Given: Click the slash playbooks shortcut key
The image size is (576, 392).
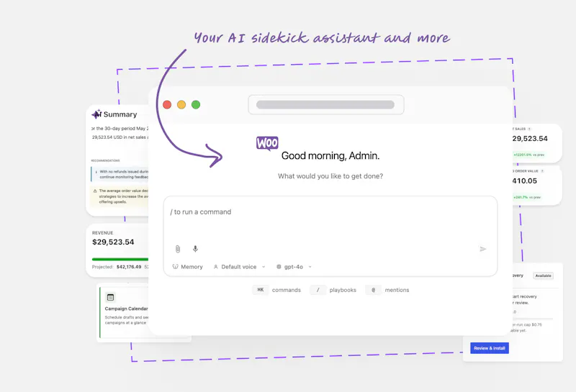Looking at the screenshot, I should [318, 290].
